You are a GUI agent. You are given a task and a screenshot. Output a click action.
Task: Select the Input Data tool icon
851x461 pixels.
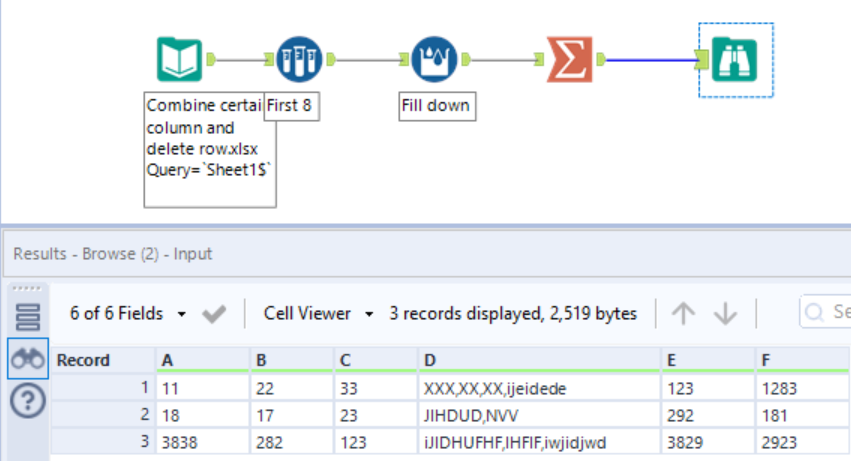coord(180,60)
